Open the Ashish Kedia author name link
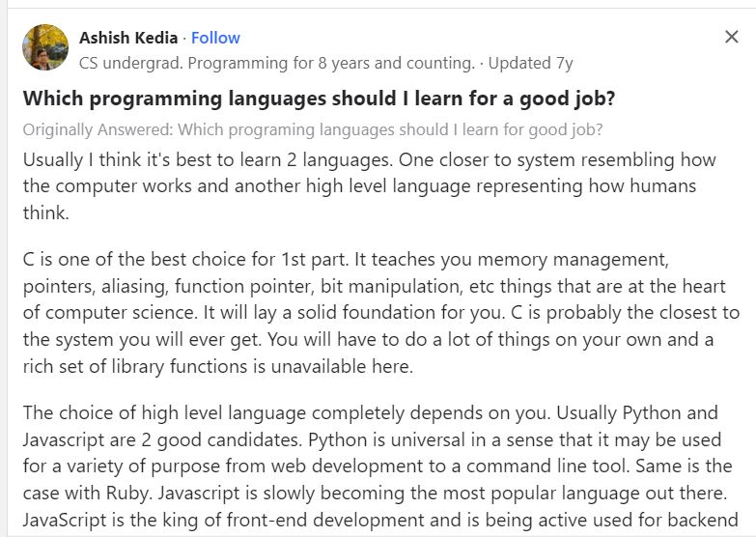756x537 pixels. [x=128, y=38]
